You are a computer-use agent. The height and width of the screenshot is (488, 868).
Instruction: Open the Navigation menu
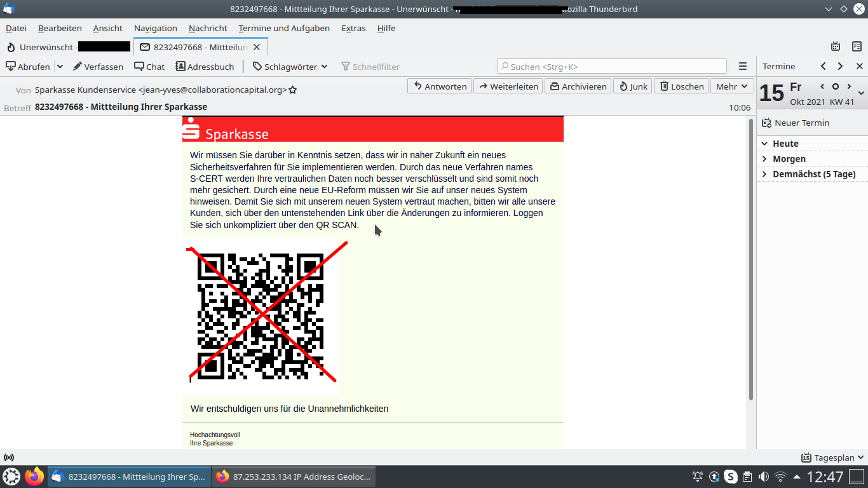point(156,28)
